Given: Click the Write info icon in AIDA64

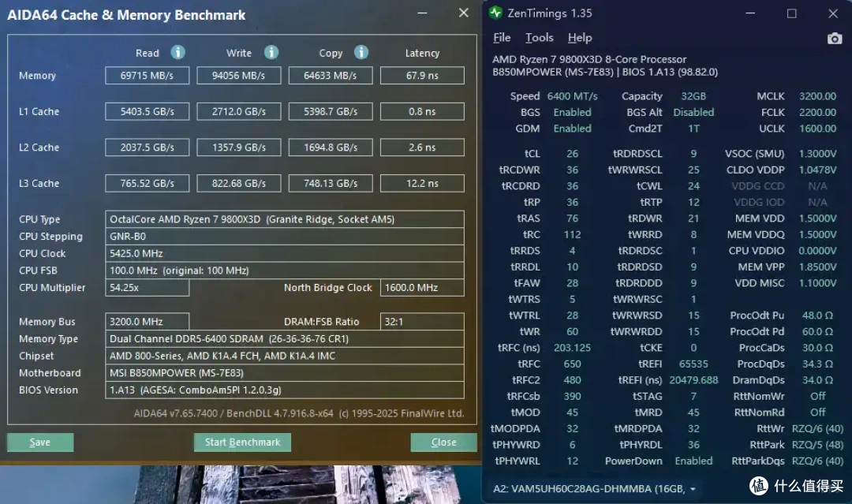Looking at the screenshot, I should pos(271,52).
